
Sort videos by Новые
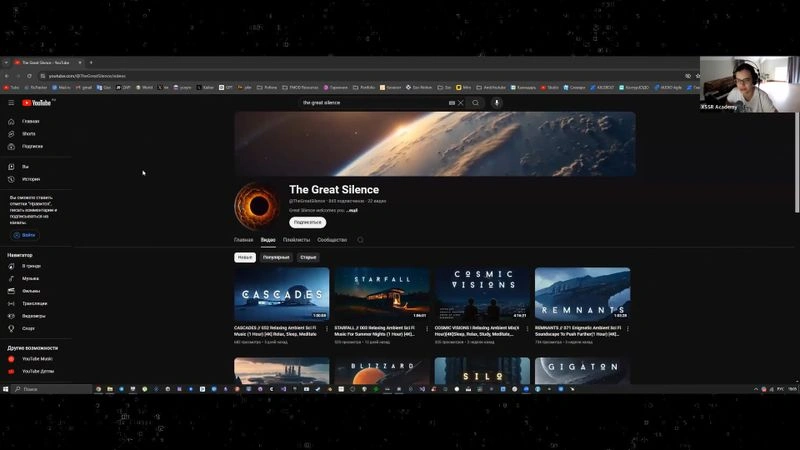point(245,258)
